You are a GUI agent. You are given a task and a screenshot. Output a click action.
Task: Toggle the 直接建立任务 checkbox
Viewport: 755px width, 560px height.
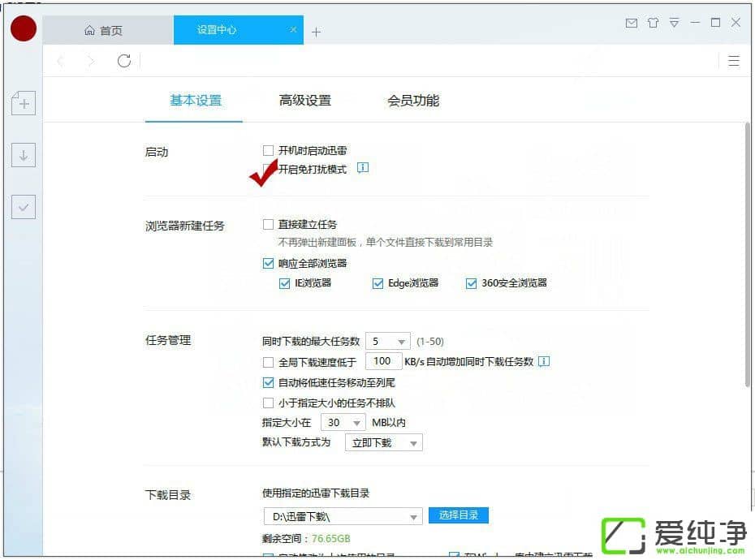click(269, 224)
